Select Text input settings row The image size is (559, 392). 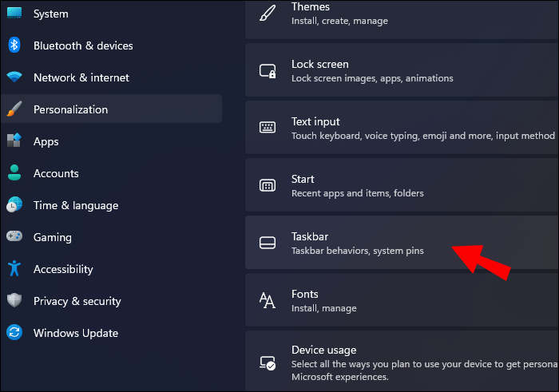click(x=399, y=128)
